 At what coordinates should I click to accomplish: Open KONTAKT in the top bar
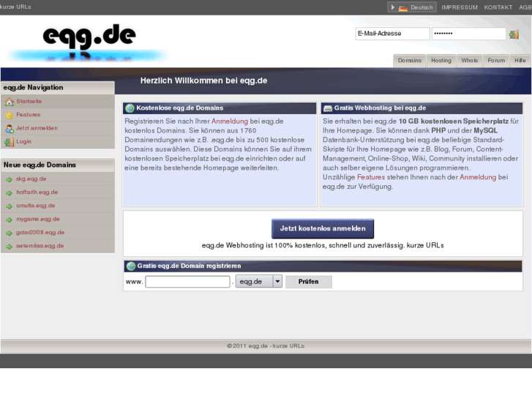point(498,7)
